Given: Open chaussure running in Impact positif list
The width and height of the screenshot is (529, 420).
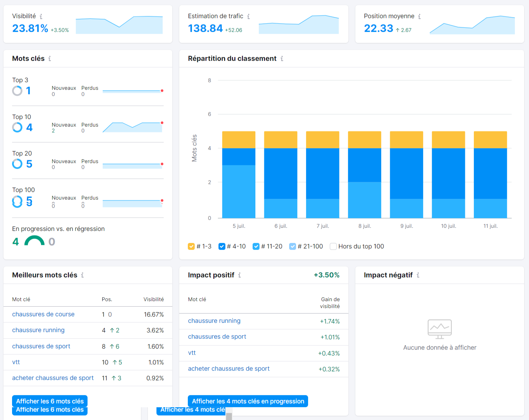Looking at the screenshot, I should [x=214, y=321].
